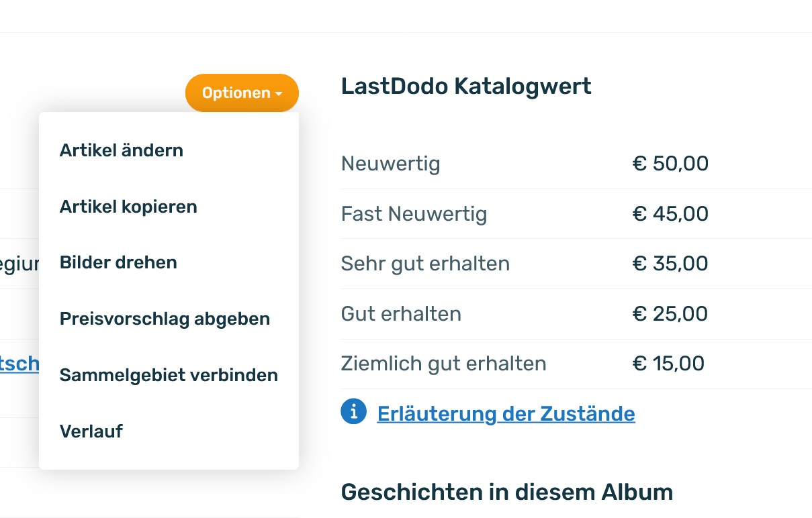Click the € 25,00 price for Gut erhalten

tap(670, 313)
